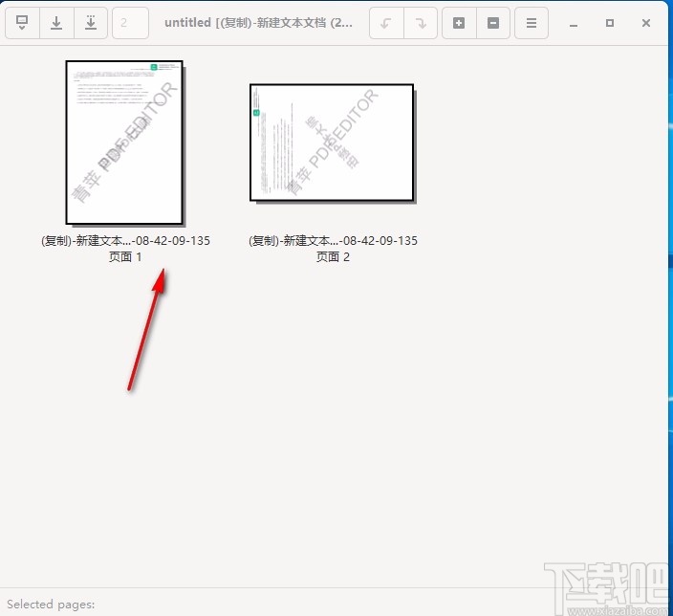Click the save download-arrow icon
Screen dimensions: 673x616
point(56,23)
